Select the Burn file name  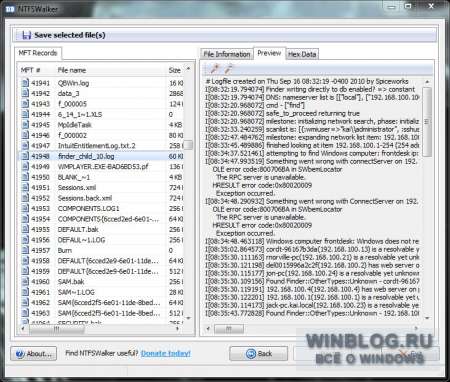(65, 250)
